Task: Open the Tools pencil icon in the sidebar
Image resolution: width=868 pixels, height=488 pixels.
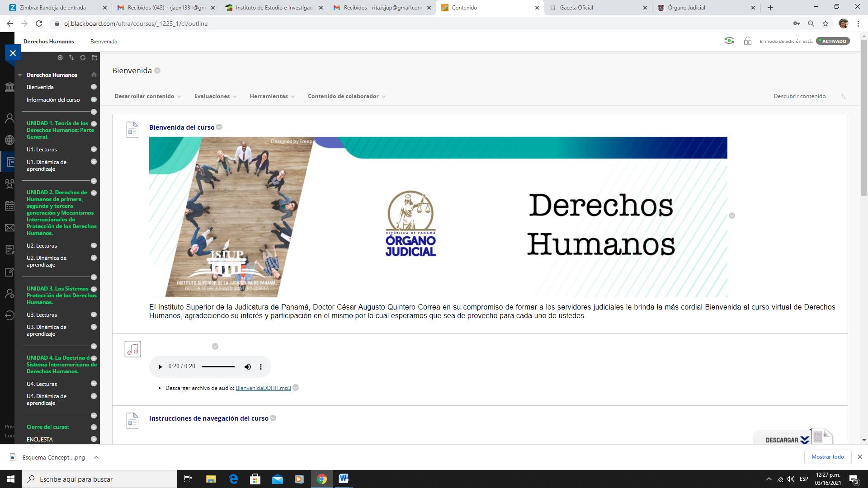Action: (x=9, y=272)
